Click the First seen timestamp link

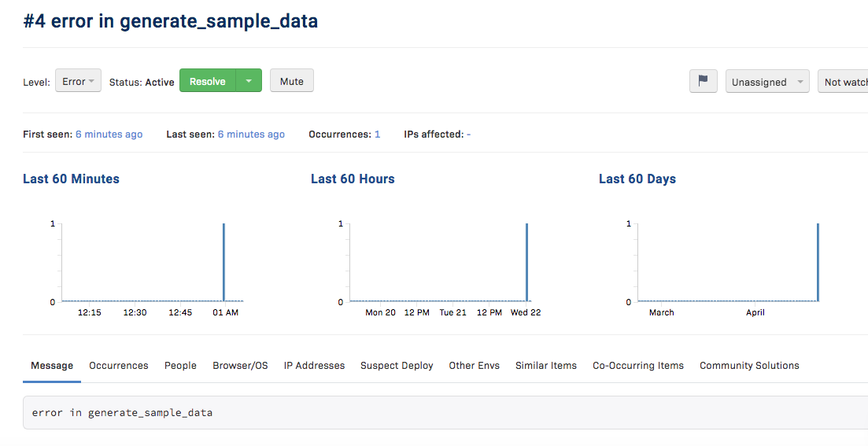click(109, 135)
